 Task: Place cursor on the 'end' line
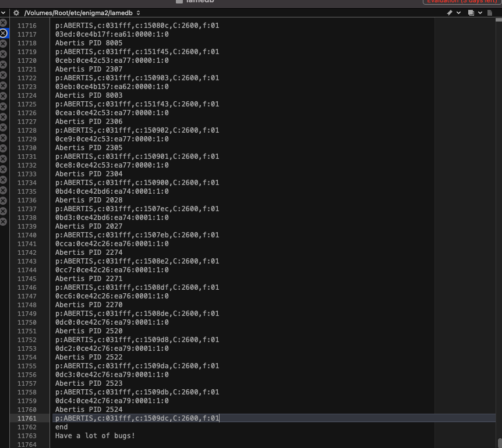click(61, 427)
